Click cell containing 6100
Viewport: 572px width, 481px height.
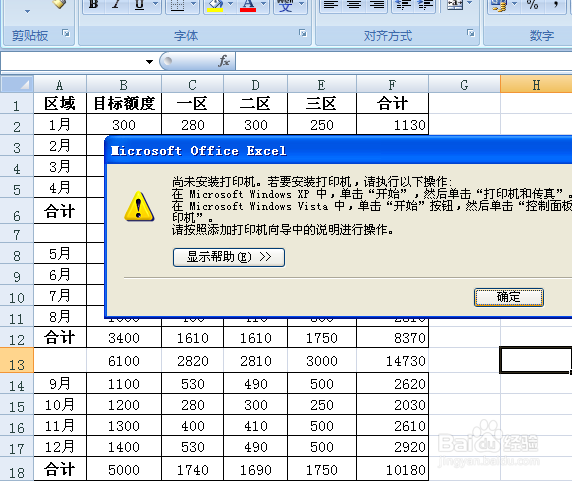coord(124,361)
